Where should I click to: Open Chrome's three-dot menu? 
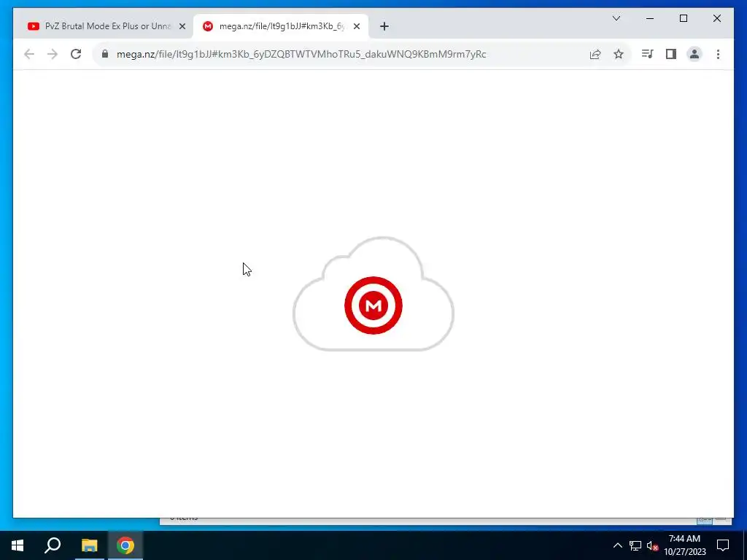pos(718,54)
